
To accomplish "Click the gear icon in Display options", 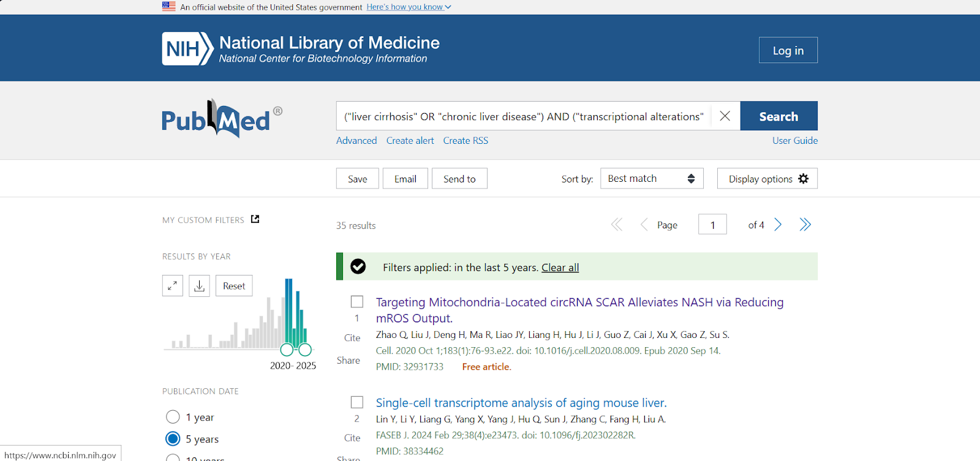I will 804,179.
